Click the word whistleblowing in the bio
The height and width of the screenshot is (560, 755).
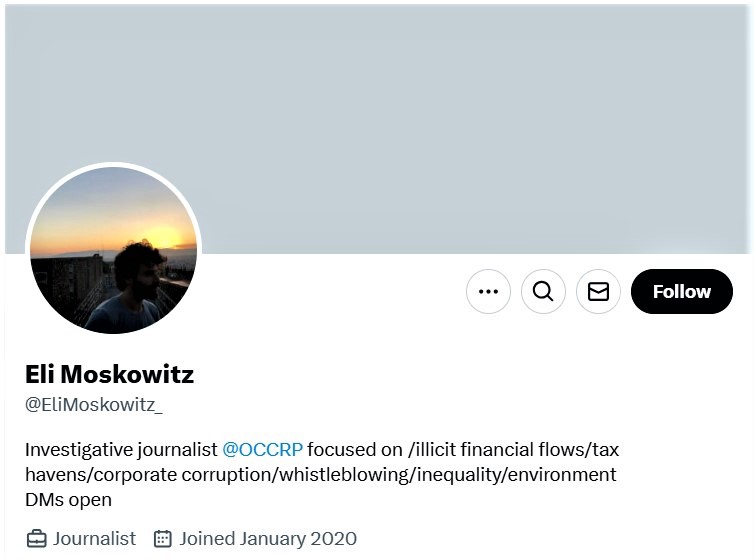click(x=348, y=474)
